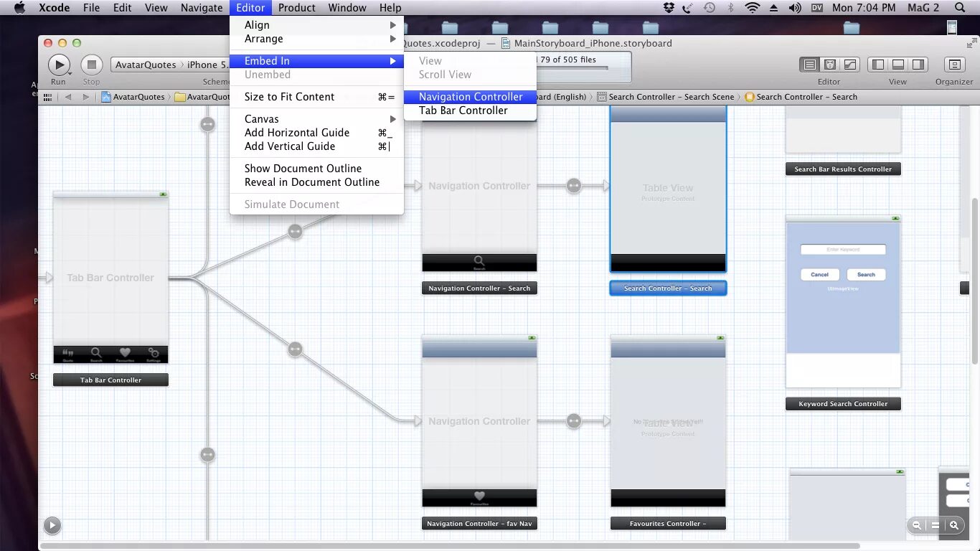Open the AvatarQuotes scheme selector

tap(145, 65)
